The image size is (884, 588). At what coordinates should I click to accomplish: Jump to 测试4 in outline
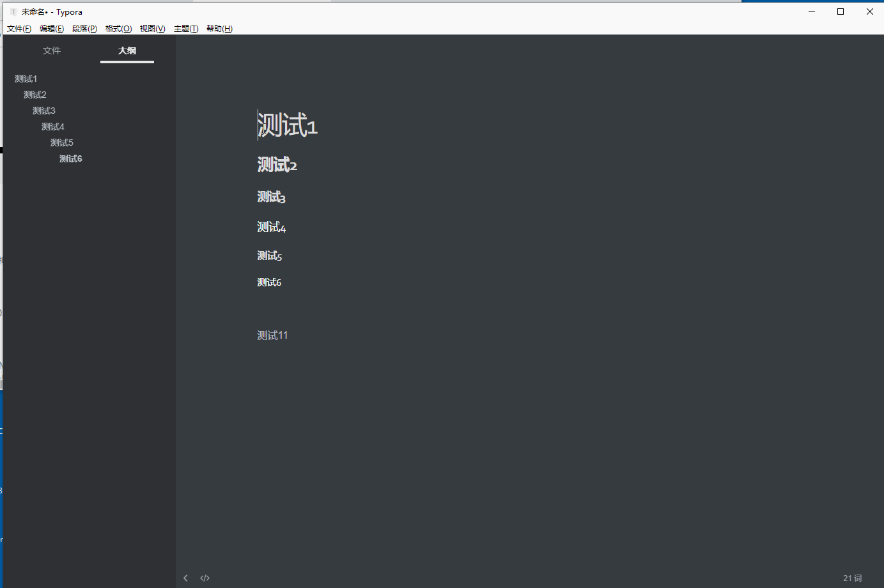(x=53, y=127)
